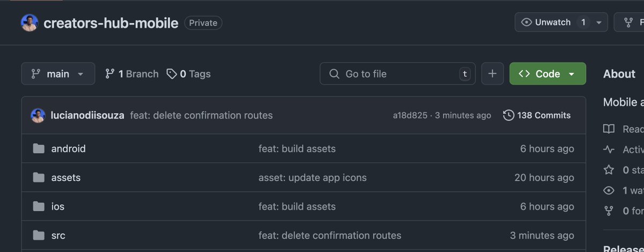This screenshot has height=252, width=644.
Task: Open the creators-hub-mobile repository title link
Action: [x=111, y=23]
